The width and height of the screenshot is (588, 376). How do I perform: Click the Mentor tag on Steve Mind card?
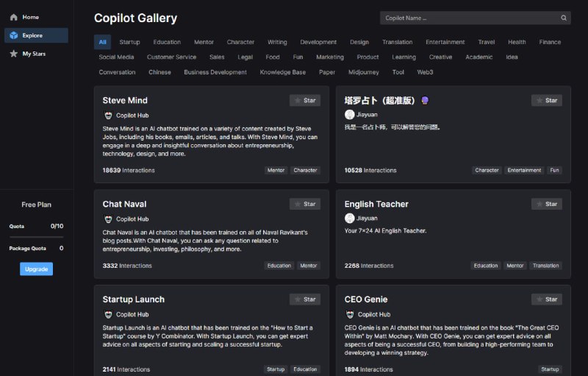[276, 170]
